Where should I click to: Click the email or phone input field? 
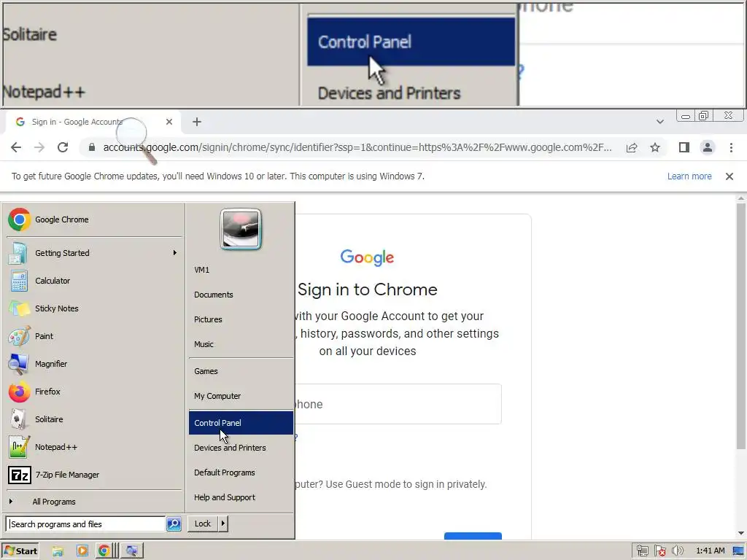click(x=398, y=404)
